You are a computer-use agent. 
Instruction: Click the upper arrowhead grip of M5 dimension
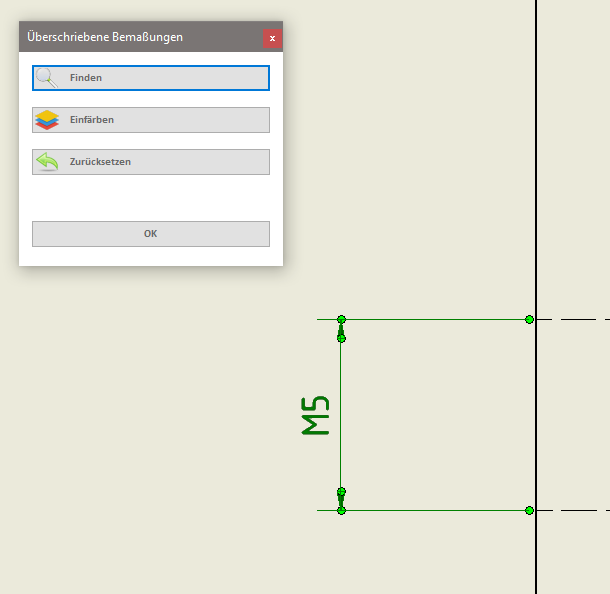[341, 338]
